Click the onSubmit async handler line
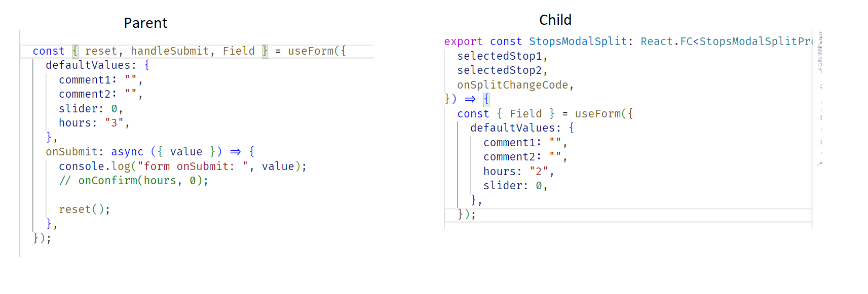 (x=150, y=152)
